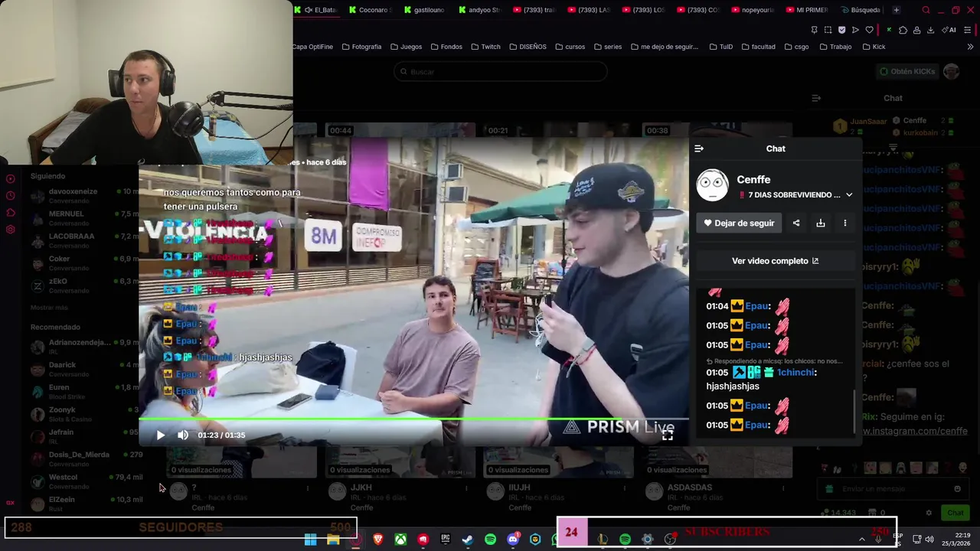Open the Coker channel in sidebar
980x551 pixels.
click(x=84, y=263)
